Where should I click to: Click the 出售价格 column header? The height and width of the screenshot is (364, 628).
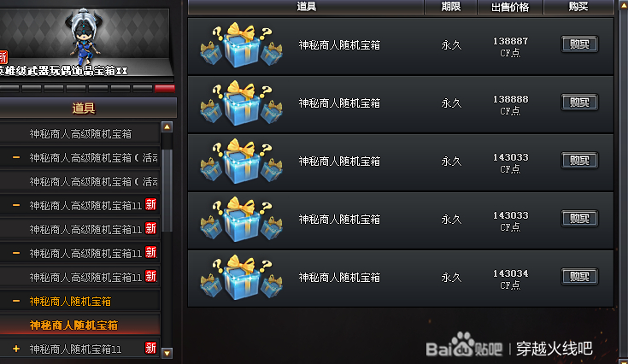(x=510, y=7)
